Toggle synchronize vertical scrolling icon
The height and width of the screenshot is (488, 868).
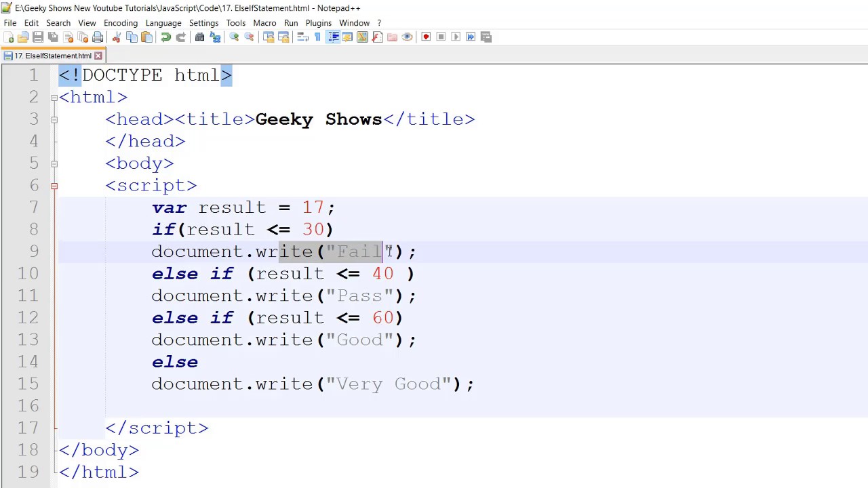269,37
